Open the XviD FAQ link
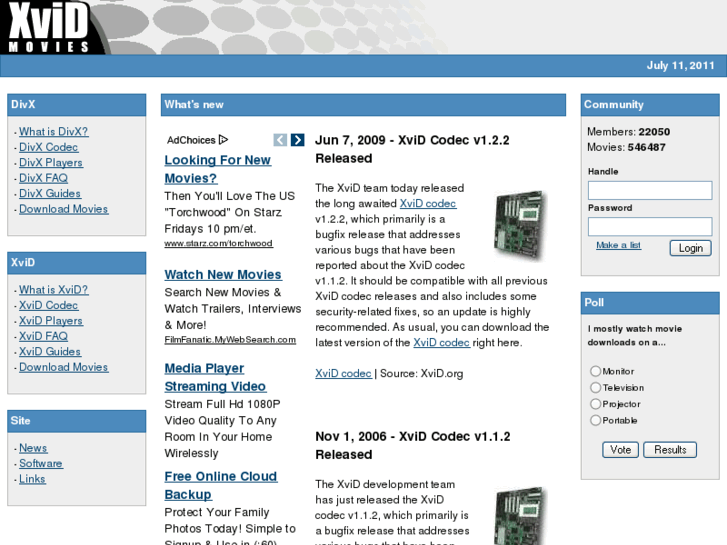This screenshot has height=545, width=727. [43, 336]
